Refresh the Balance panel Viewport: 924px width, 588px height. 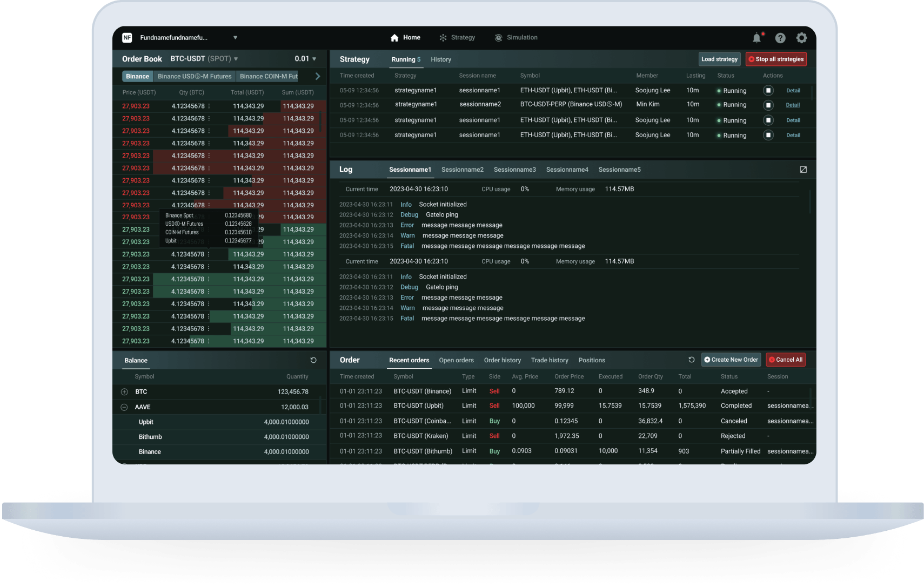coord(313,360)
